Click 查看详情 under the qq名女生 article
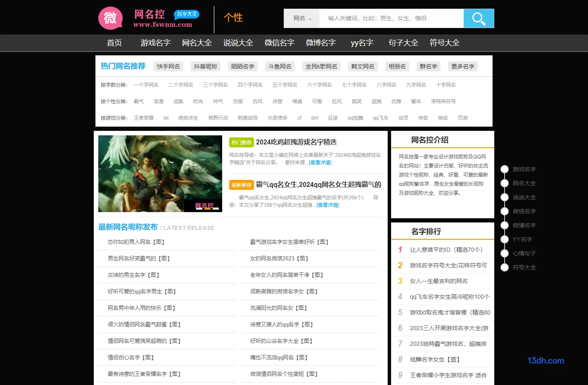Viewport: 588px width, 385px height. click(328, 205)
